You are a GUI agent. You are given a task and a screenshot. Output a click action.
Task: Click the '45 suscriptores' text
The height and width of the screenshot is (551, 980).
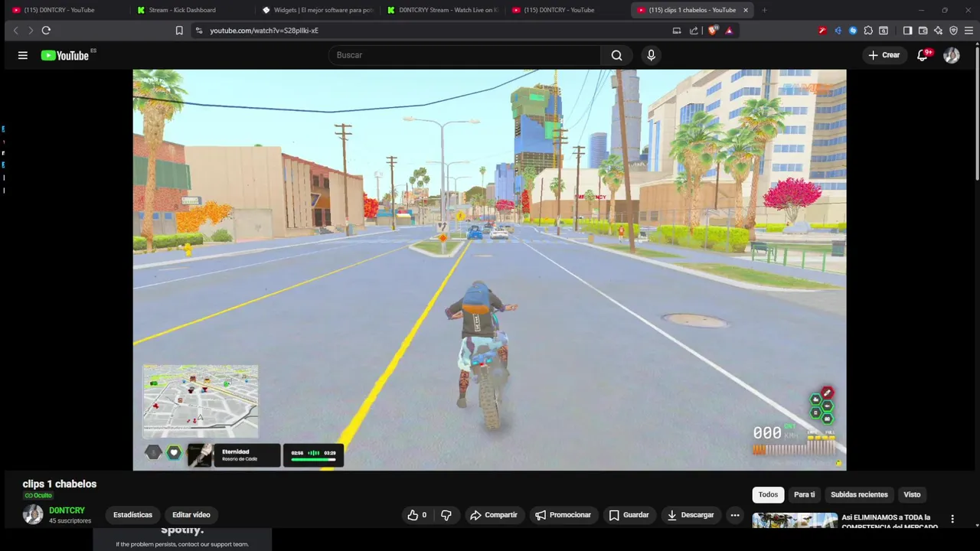70,521
